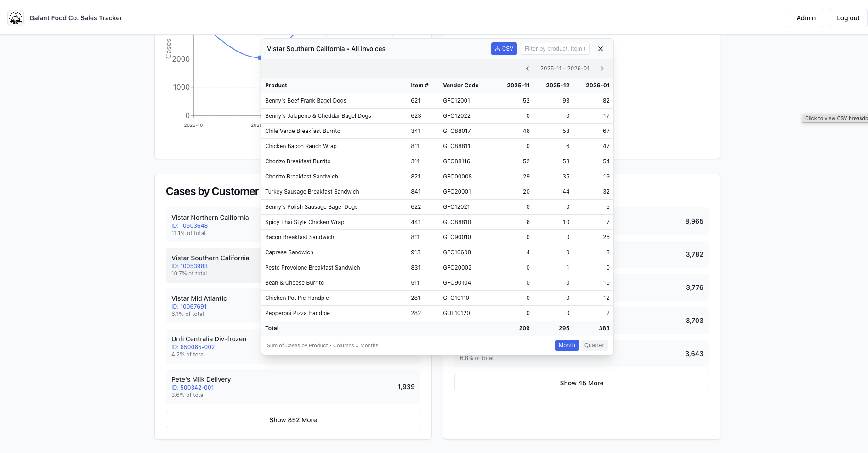Image resolution: width=868 pixels, height=453 pixels.
Task: Close the Vistar Southern California invoice popup
Action: 601,49
